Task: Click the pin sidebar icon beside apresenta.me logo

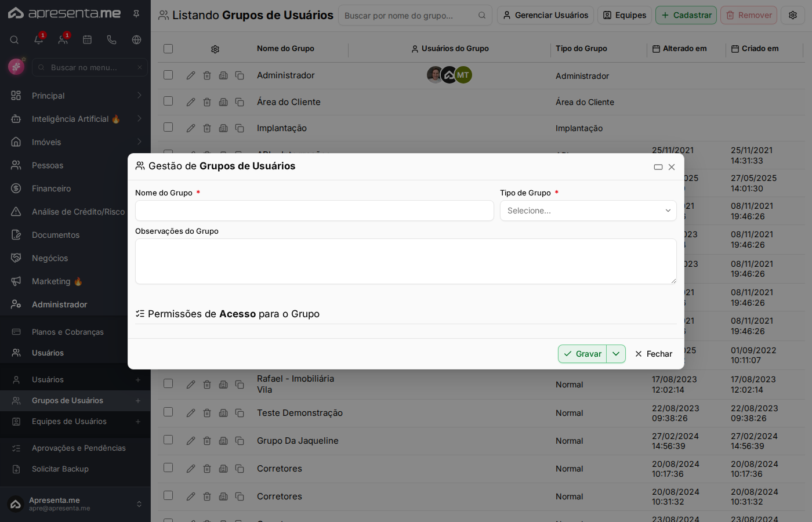Action: (136, 13)
